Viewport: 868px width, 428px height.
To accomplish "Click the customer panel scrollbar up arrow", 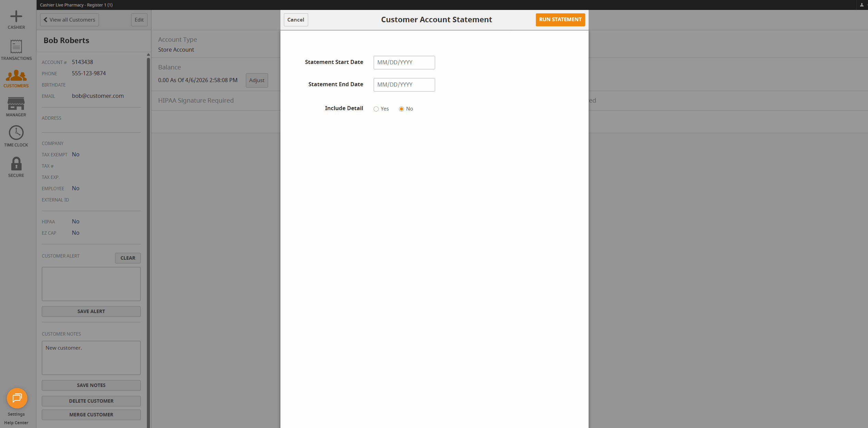I will [x=148, y=55].
